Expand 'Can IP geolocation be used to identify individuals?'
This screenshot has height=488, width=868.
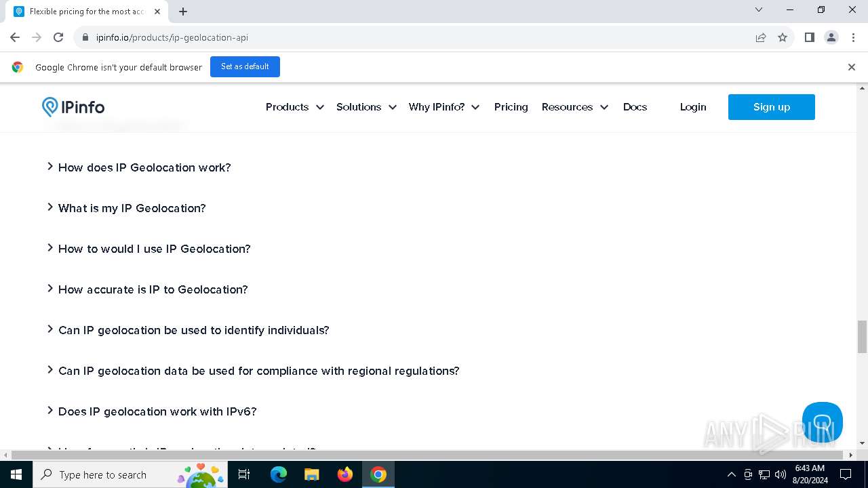click(x=188, y=330)
